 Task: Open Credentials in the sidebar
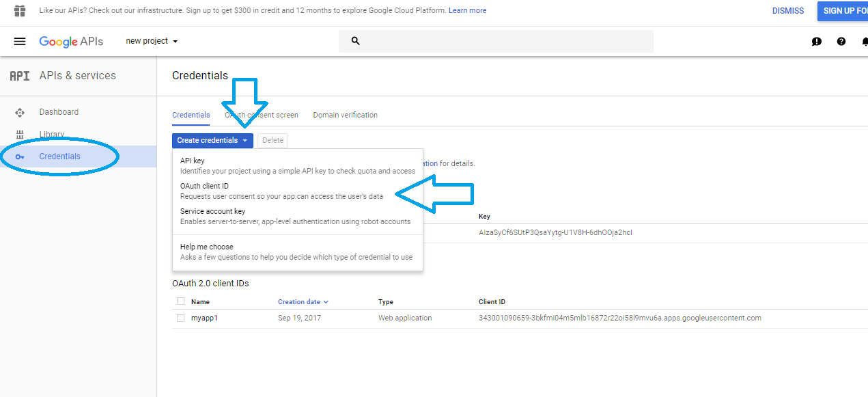click(78, 156)
